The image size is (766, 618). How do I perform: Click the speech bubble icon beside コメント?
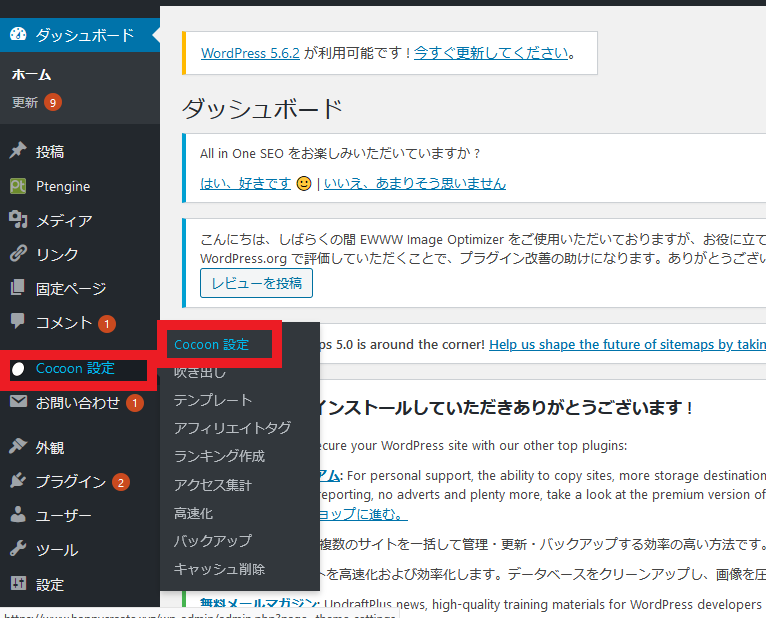coord(18,321)
